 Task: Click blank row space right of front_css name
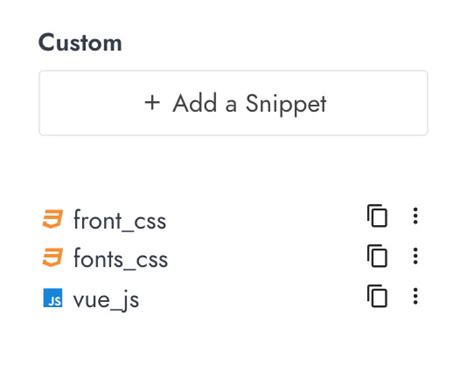[x=267, y=219]
